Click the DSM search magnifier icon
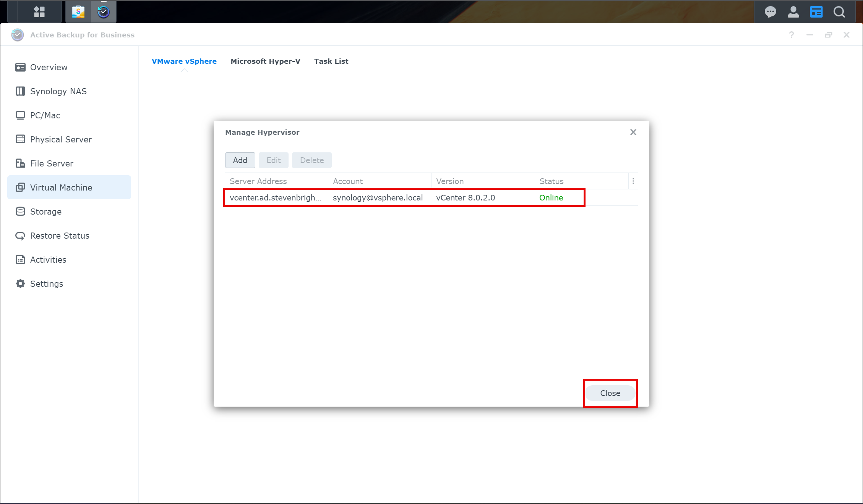Image resolution: width=863 pixels, height=504 pixels. point(839,12)
